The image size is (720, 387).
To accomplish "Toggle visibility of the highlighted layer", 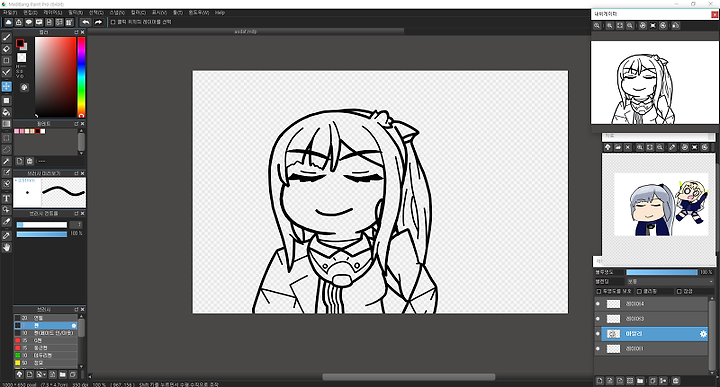I will 597,334.
